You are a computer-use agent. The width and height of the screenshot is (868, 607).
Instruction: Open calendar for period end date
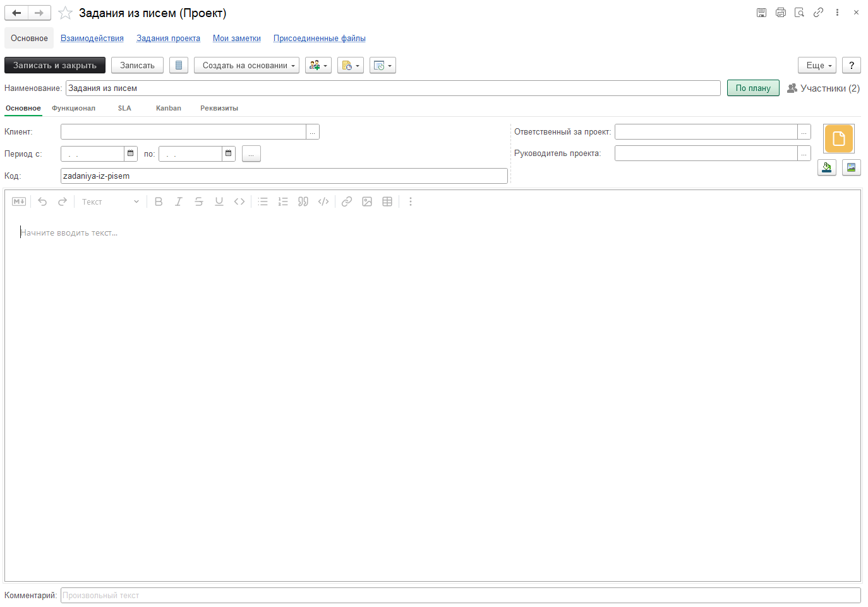pos(229,153)
